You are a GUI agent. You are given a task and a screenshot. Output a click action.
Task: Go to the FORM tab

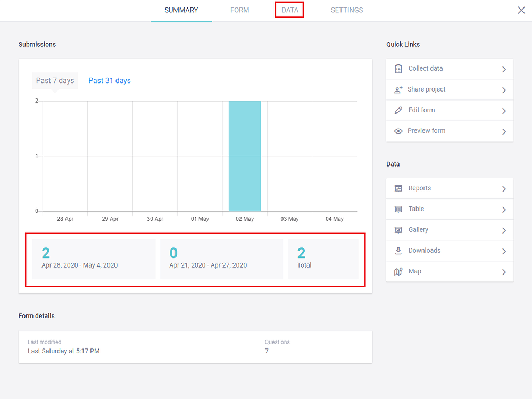[239, 10]
